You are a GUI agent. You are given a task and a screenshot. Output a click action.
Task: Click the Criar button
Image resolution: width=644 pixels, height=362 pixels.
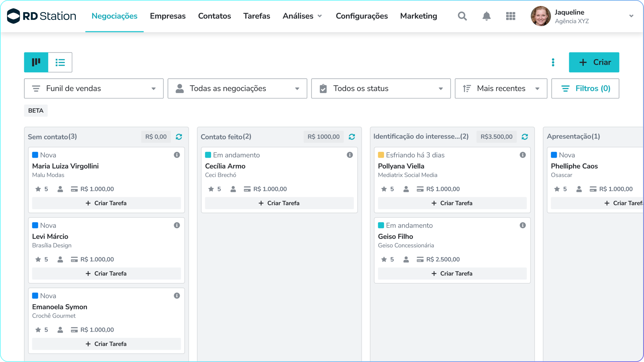[594, 62]
